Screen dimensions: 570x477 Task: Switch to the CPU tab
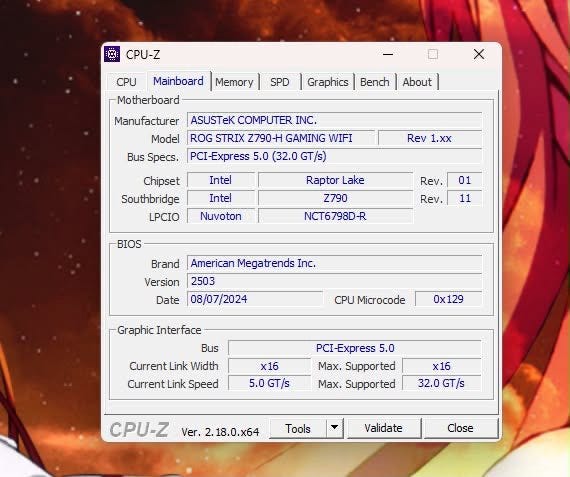click(x=127, y=82)
